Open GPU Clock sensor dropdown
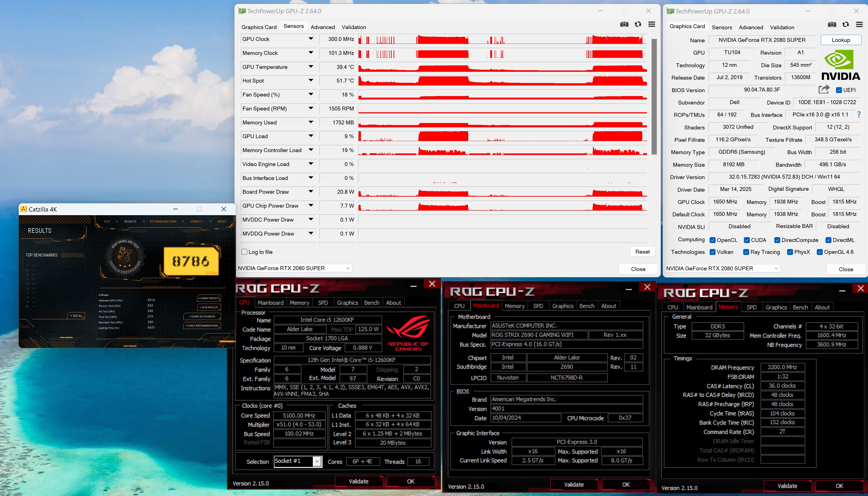Image resolution: width=868 pixels, height=496 pixels. tap(311, 39)
